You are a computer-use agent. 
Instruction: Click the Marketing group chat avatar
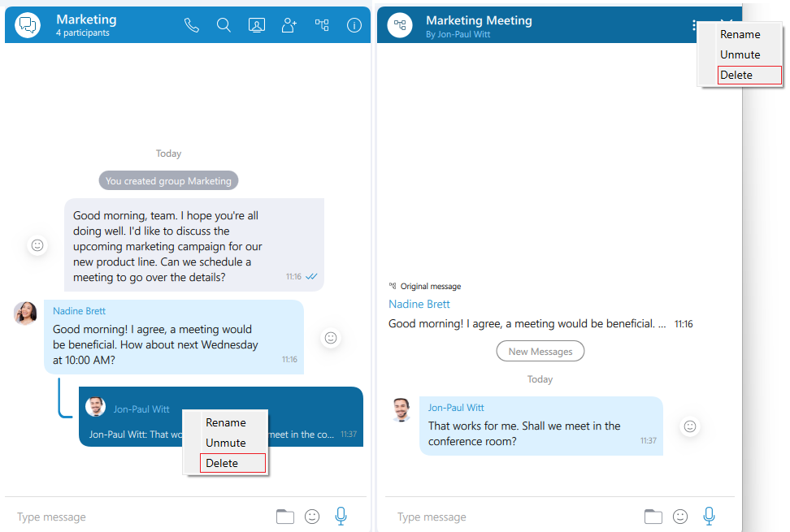click(x=28, y=24)
